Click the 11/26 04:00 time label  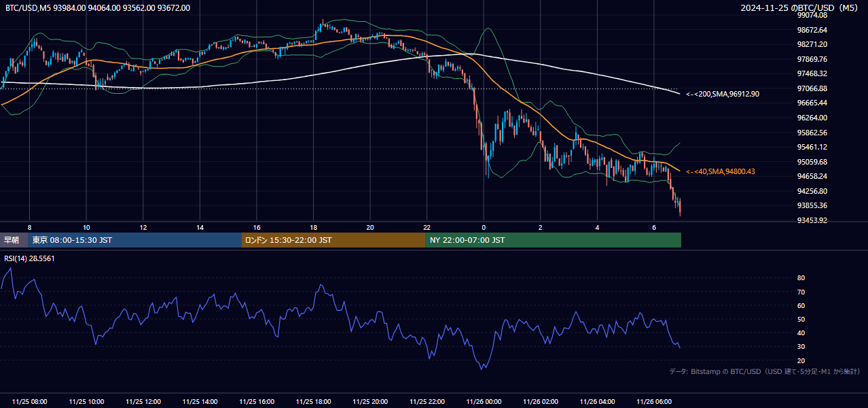click(x=597, y=402)
